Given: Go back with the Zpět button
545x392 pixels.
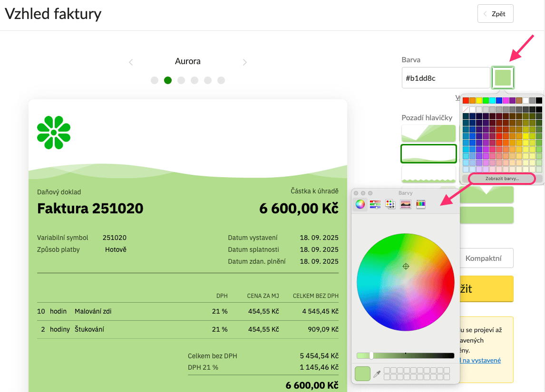Looking at the screenshot, I should pos(495,14).
